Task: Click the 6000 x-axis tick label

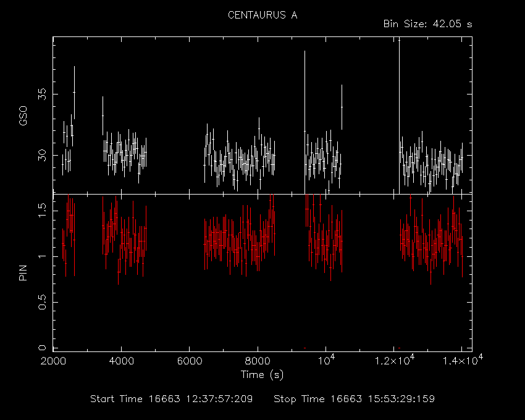Action: click(190, 361)
